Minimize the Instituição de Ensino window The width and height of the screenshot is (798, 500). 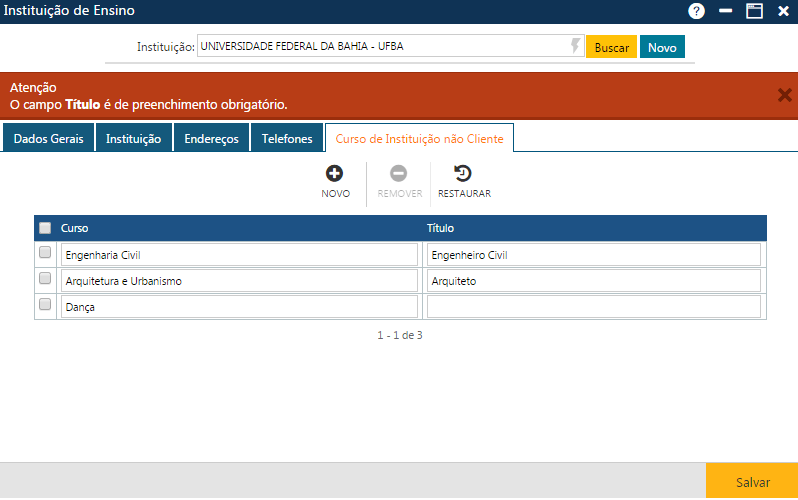click(x=726, y=11)
